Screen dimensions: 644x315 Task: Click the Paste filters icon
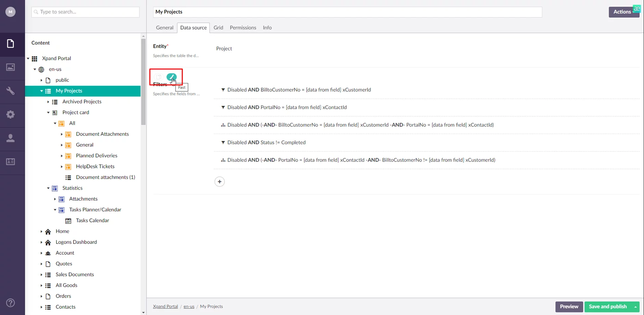[171, 77]
